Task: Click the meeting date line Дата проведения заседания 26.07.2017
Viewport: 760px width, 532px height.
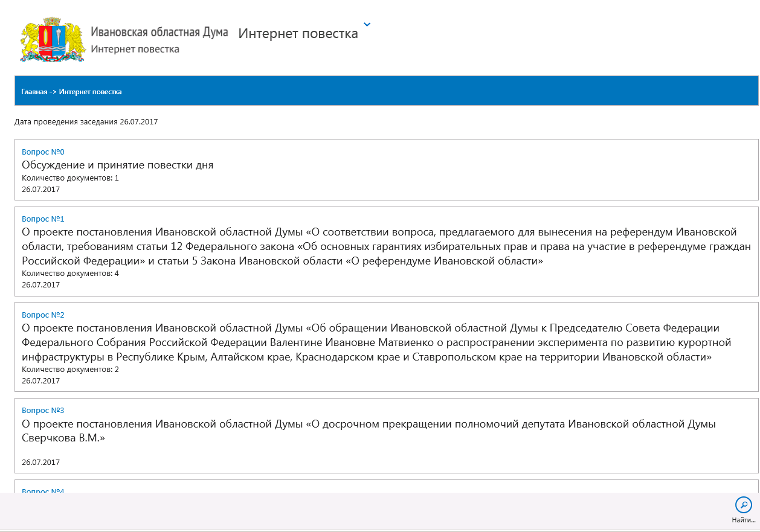Action: [x=86, y=122]
